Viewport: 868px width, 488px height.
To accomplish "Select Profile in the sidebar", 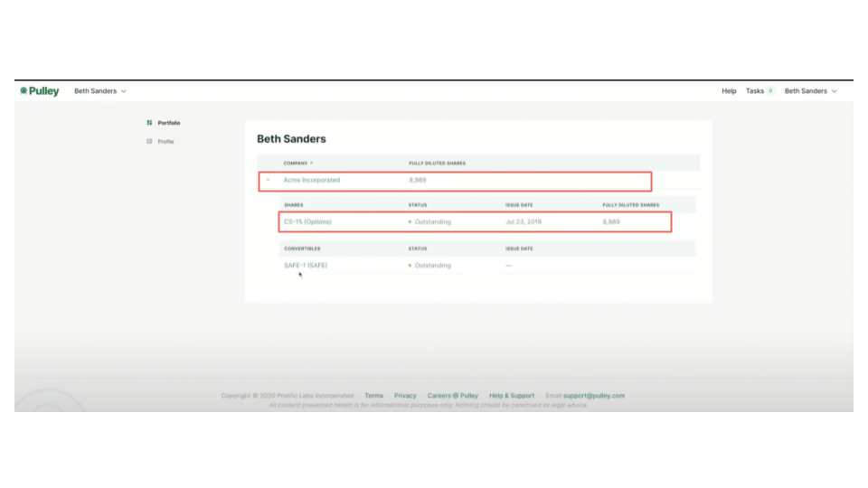I will pyautogui.click(x=165, y=142).
